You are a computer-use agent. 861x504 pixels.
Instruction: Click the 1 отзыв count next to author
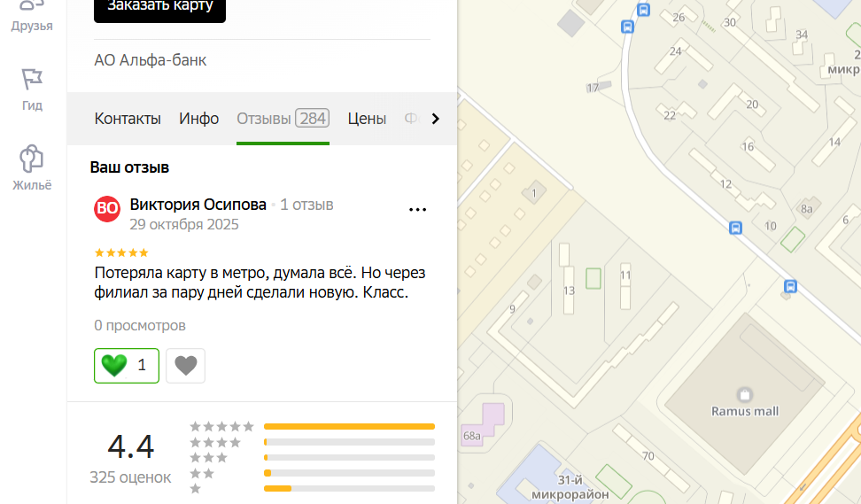point(307,205)
